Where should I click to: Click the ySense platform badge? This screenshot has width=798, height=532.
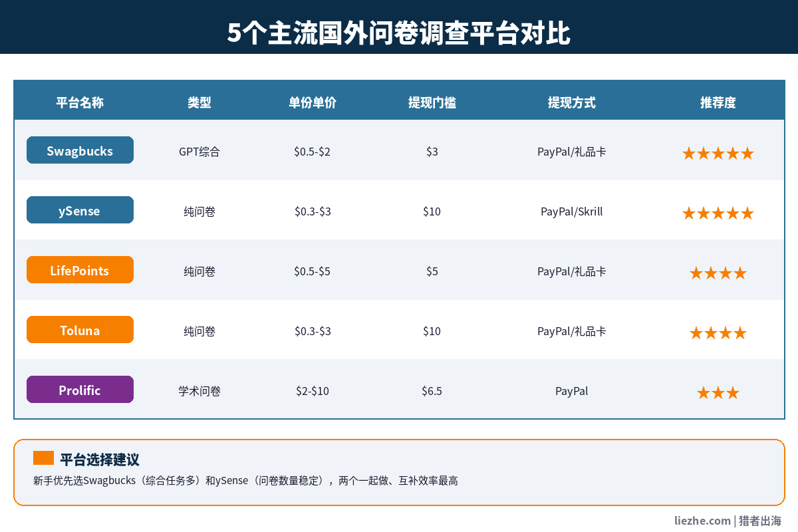click(x=80, y=210)
